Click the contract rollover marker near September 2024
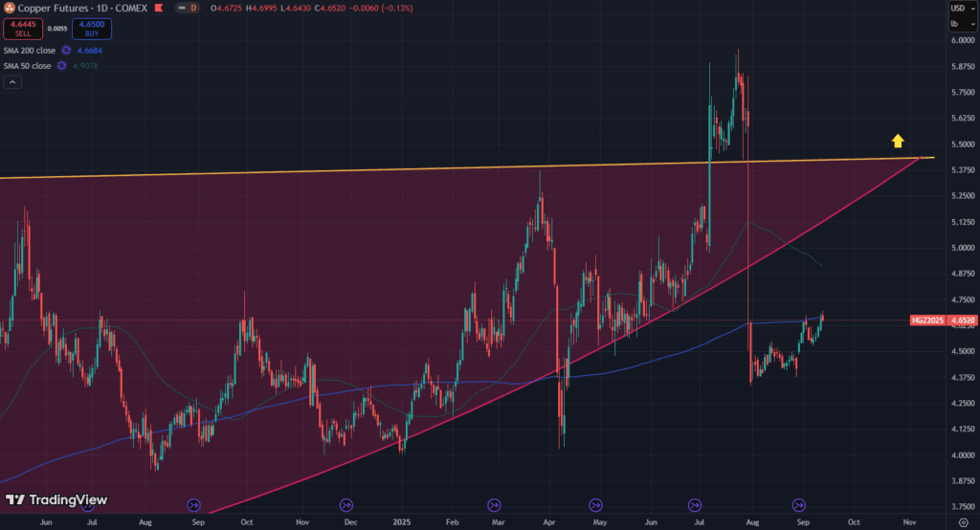The image size is (980, 530). point(194,504)
